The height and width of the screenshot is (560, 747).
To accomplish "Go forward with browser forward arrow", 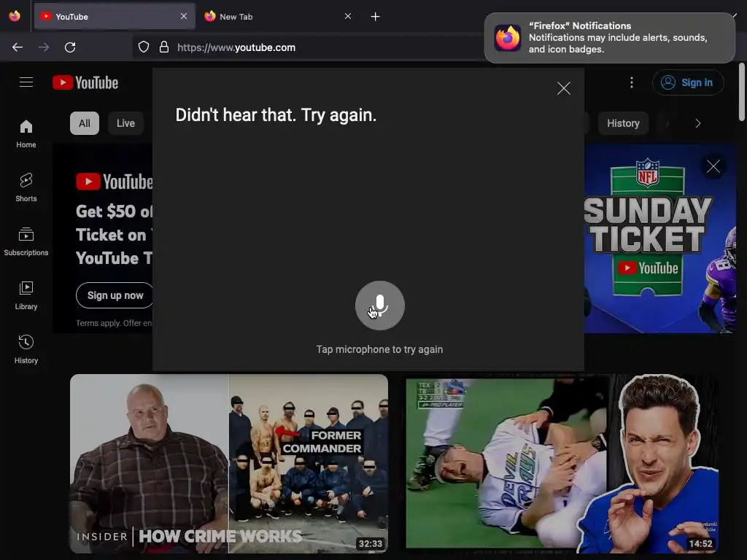I will 44,47.
